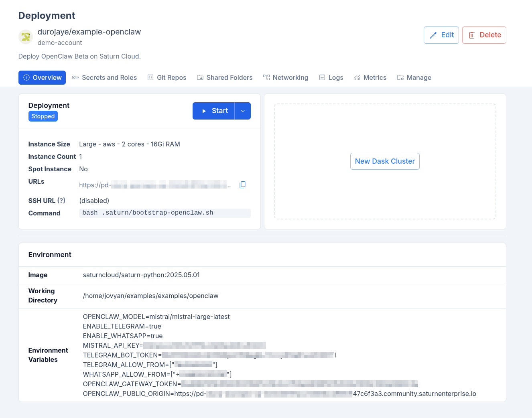Switch to the Manage tab
This screenshot has height=418, width=532.
[x=414, y=77]
